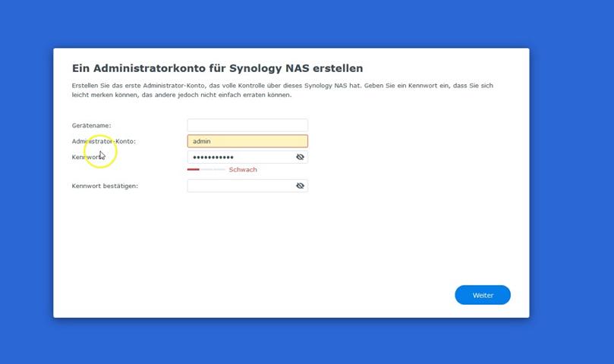The height and width of the screenshot is (364, 614).
Task: Click the Administratorkonto für Synology NAS heading
Action: [x=217, y=68]
